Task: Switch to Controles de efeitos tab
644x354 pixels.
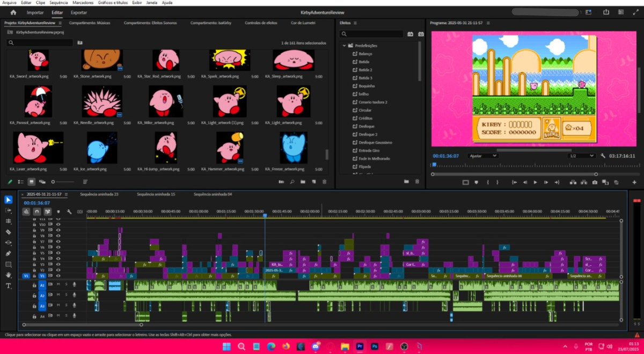Action: click(x=261, y=23)
